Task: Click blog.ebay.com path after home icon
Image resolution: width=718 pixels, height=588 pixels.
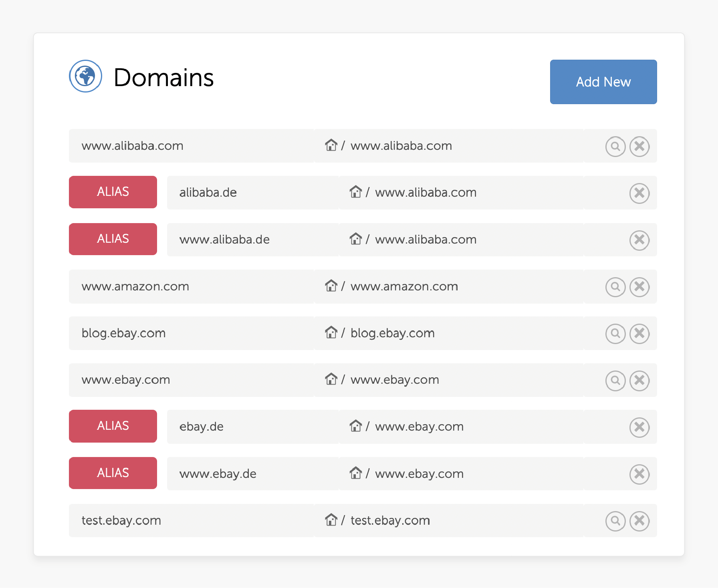Action: pyautogui.click(x=393, y=333)
